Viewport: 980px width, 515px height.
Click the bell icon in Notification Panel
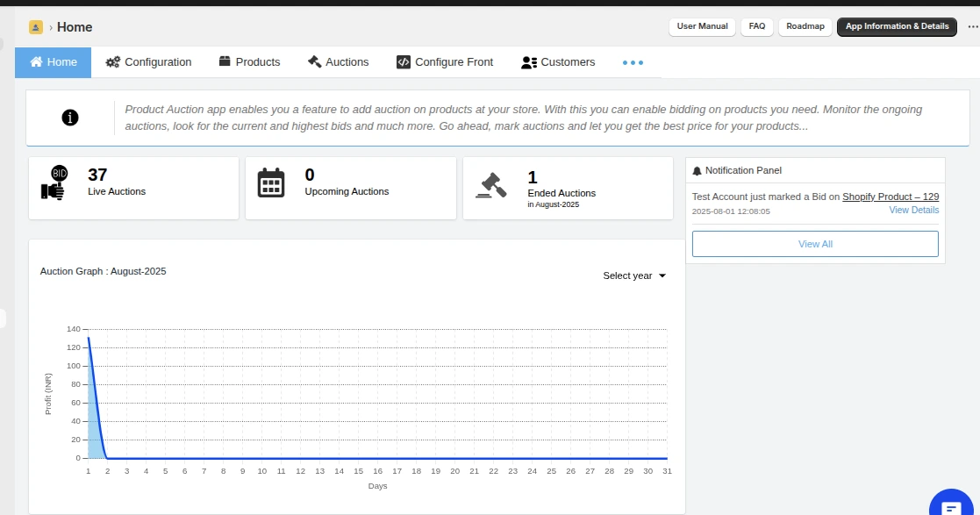point(696,169)
